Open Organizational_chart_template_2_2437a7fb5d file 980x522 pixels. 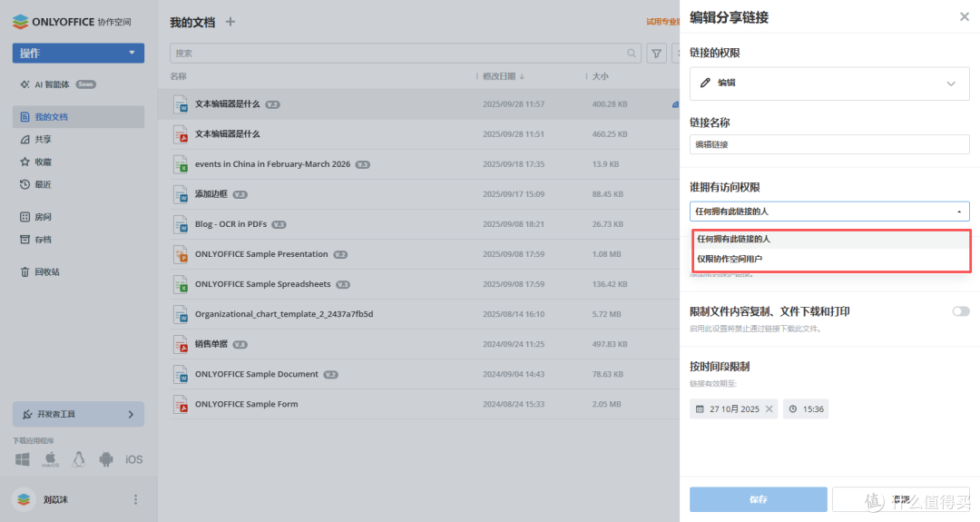[284, 314]
